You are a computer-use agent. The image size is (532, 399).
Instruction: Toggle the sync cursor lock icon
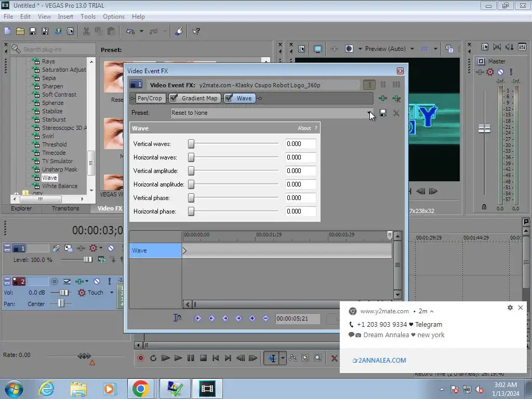177,318
